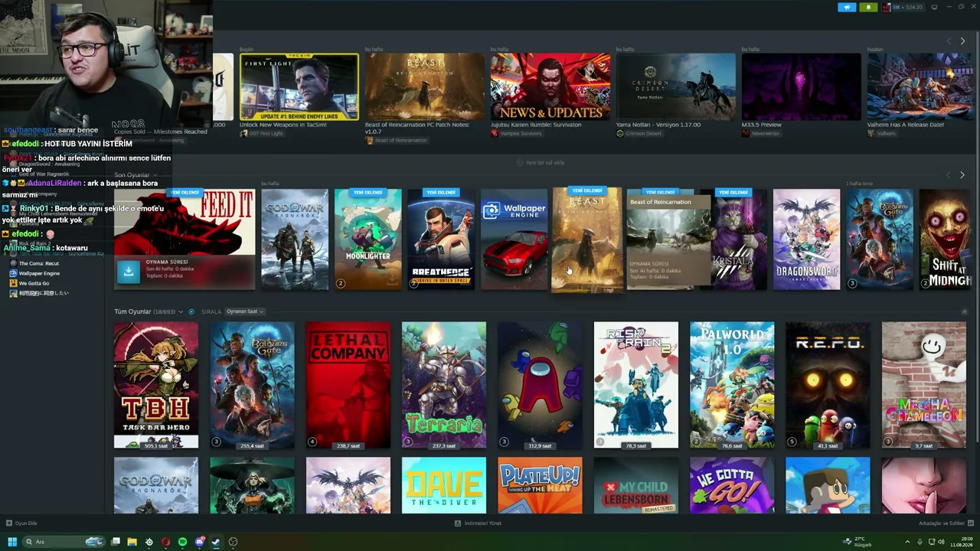Screen dimensions: 980x551
Task: Go to previous What's New news page
Action: (x=949, y=41)
